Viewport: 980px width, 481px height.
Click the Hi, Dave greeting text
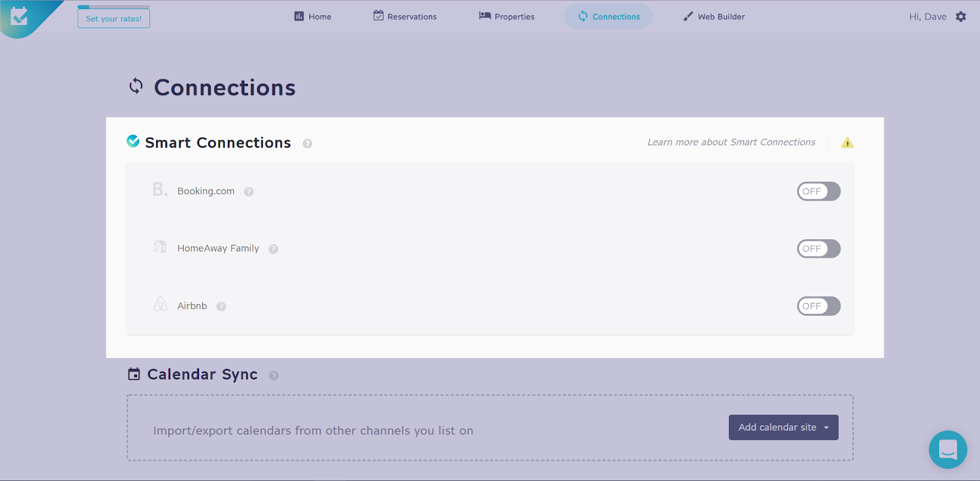pos(927,17)
